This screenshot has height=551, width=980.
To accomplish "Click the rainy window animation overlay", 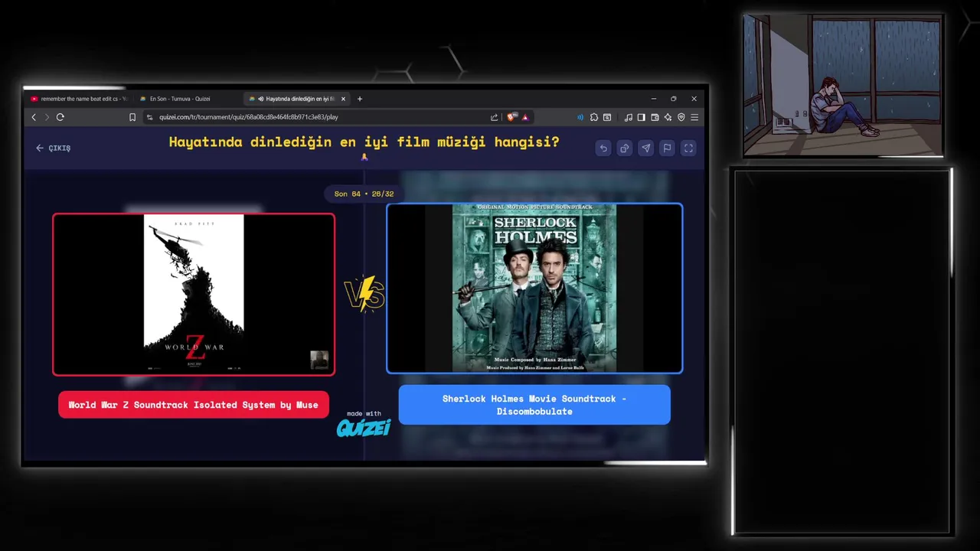I will point(843,86).
